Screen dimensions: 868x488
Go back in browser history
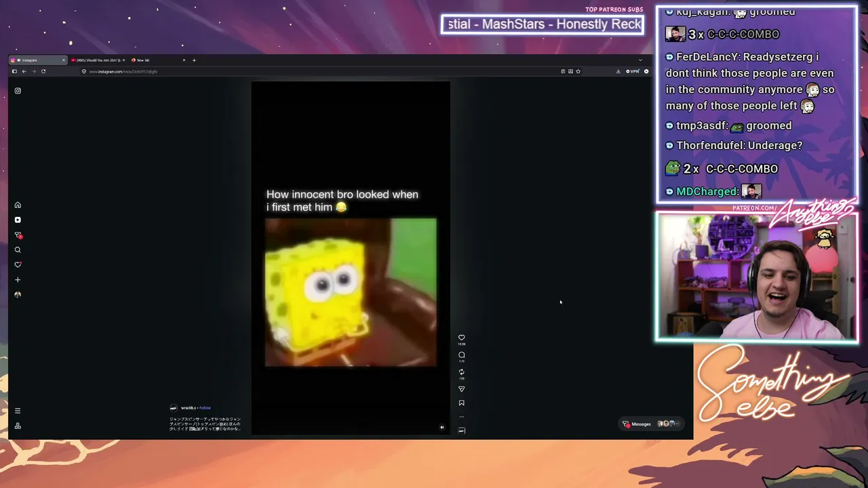point(24,71)
